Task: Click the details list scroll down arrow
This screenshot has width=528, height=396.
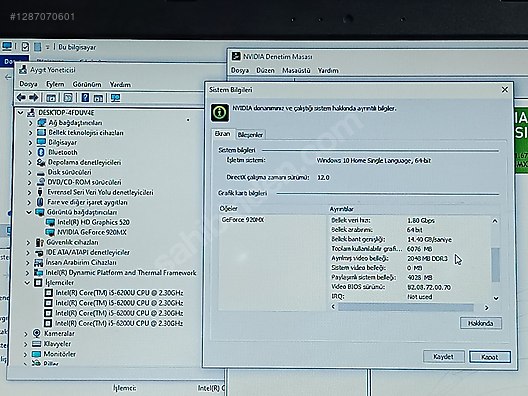Action: click(496, 298)
